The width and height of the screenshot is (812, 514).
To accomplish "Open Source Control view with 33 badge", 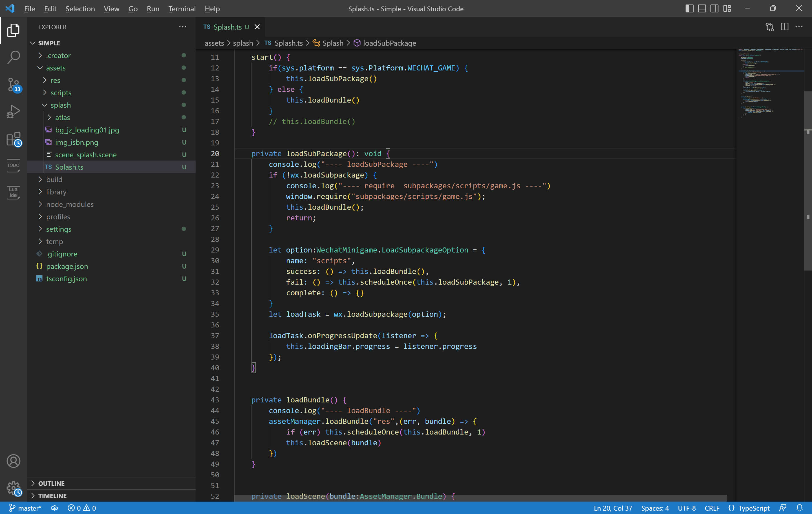I will pyautogui.click(x=14, y=85).
